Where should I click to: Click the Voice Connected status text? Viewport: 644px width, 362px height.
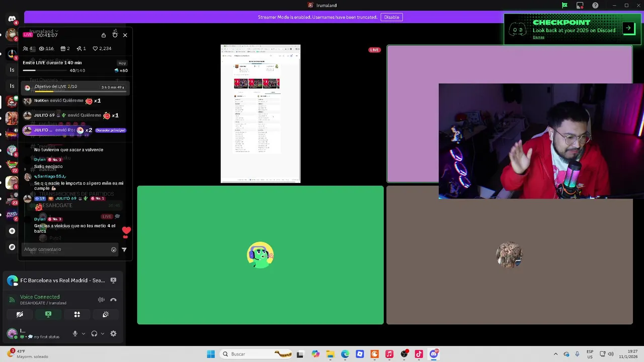point(40,297)
